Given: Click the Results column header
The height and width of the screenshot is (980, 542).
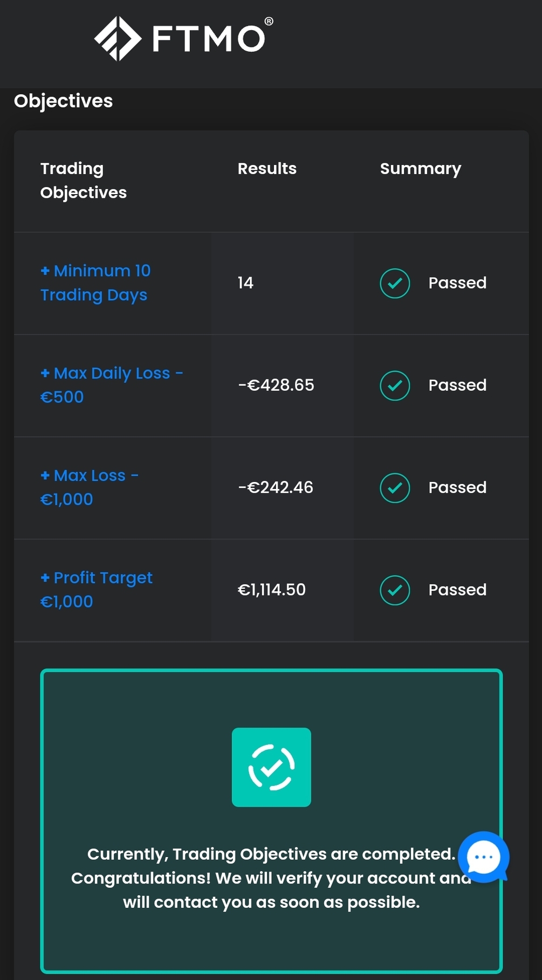Looking at the screenshot, I should pos(267,169).
